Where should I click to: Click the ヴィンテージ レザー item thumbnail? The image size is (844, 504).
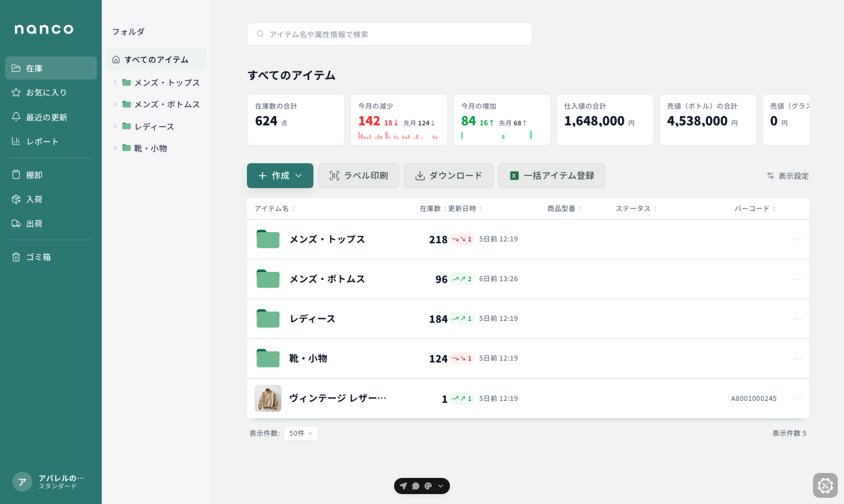pos(268,398)
